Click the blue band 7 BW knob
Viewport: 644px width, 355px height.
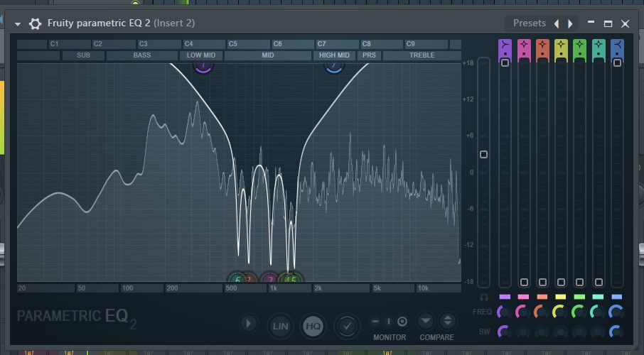point(616,332)
